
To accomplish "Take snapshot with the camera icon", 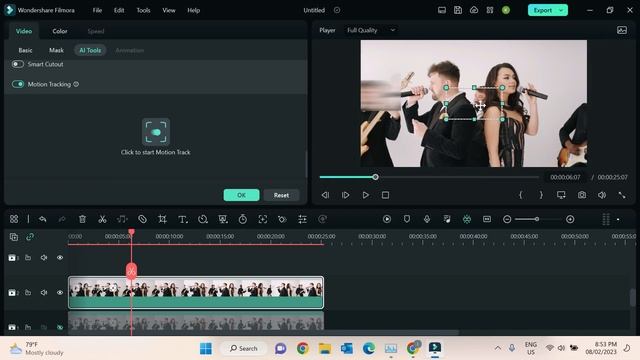I will point(582,195).
